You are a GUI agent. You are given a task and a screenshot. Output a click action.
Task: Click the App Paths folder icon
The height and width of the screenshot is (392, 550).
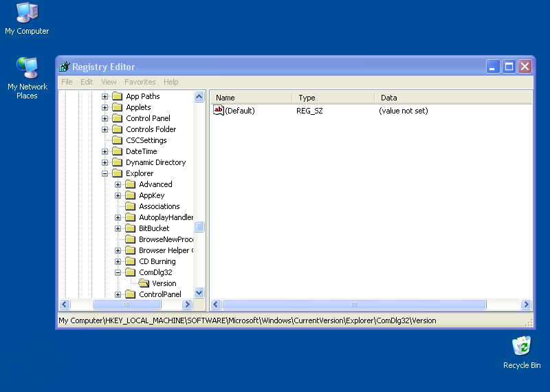point(117,96)
